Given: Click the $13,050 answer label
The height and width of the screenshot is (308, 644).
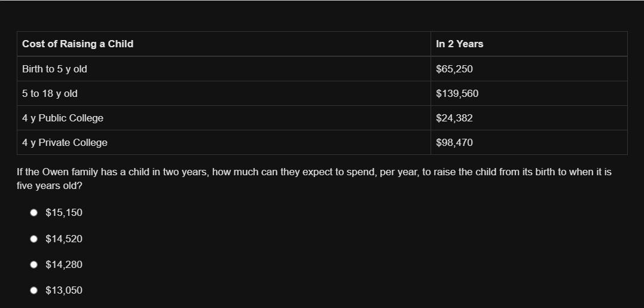Looking at the screenshot, I should [x=64, y=291].
